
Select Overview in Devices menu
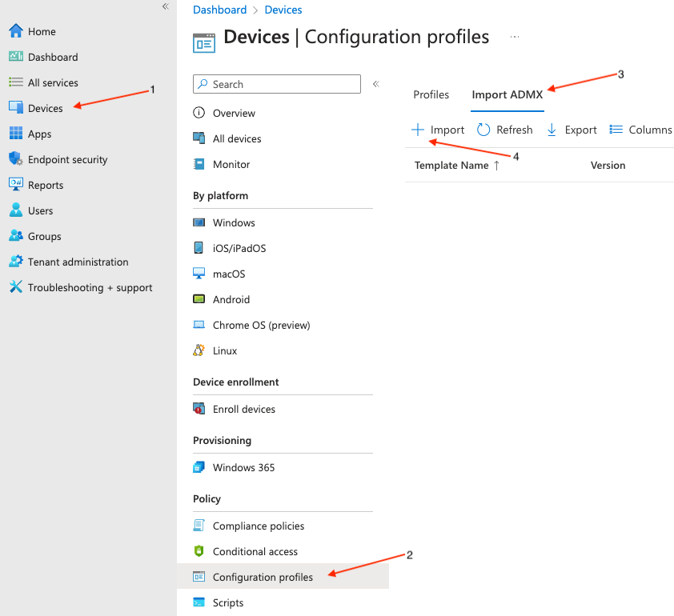click(x=234, y=113)
